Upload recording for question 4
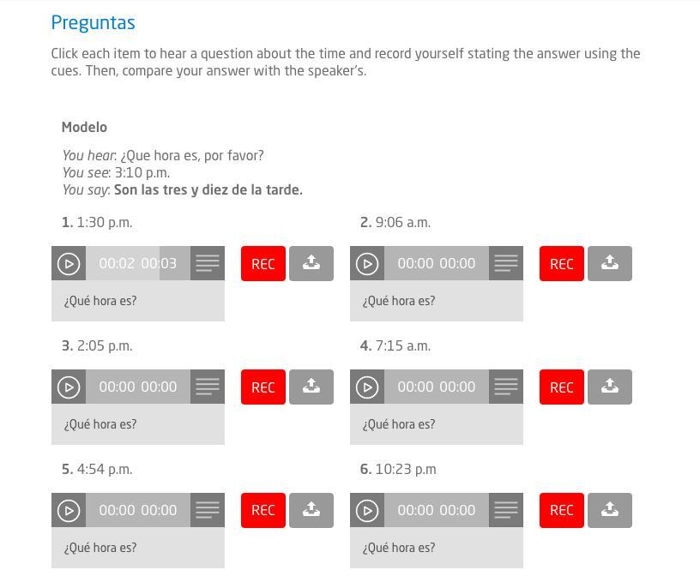Image resolution: width=700 pixels, height=588 pixels. (610, 387)
